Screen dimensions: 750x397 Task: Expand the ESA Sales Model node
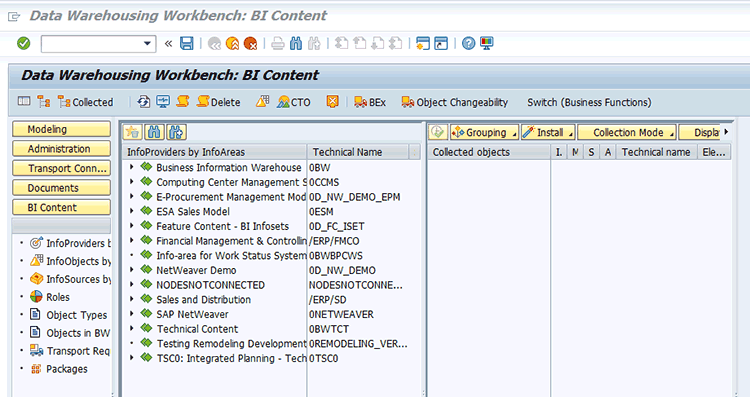click(132, 211)
